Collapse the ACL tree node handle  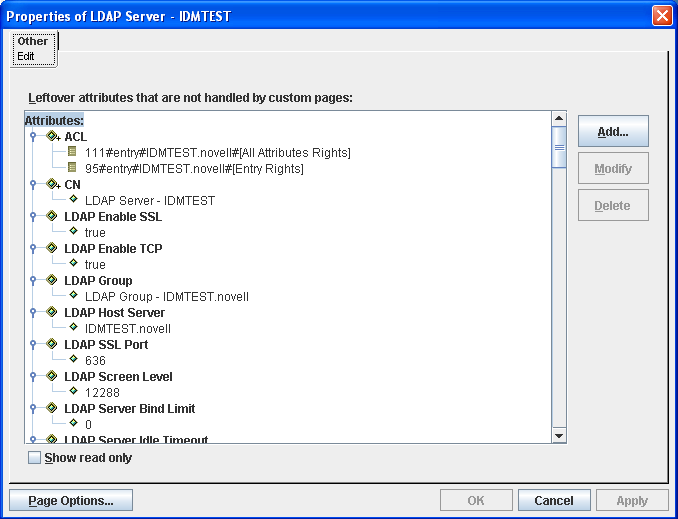coord(33,137)
